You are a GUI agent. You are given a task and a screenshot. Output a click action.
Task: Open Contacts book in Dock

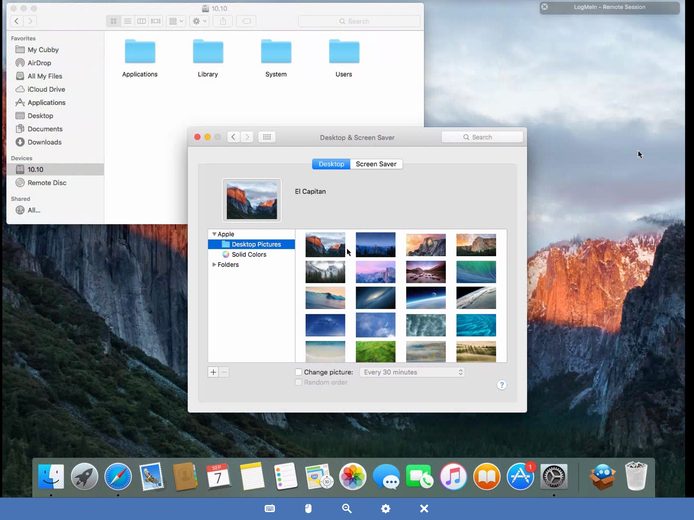(x=185, y=477)
